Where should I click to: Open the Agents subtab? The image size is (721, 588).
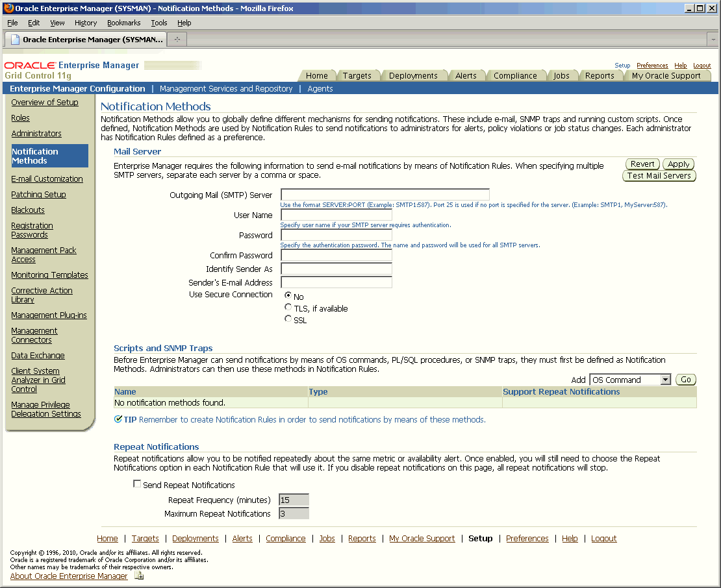(320, 89)
